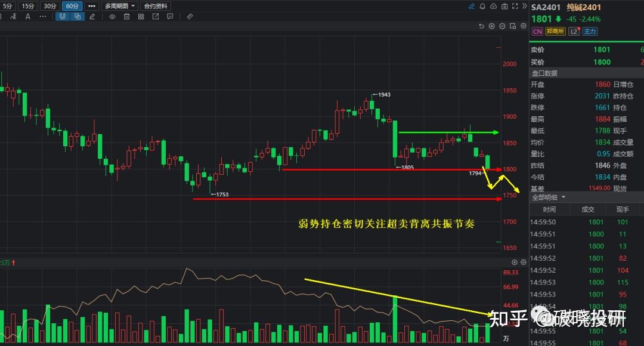Click the zoom-in magnifier control above chart
644x346 pixels.
pyautogui.click(x=491, y=26)
